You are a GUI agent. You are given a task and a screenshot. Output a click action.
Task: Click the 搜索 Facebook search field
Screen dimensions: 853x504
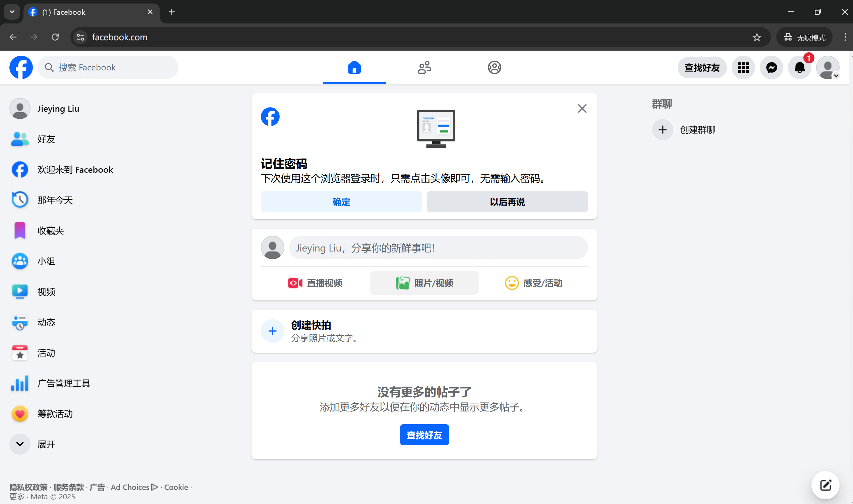coord(108,67)
